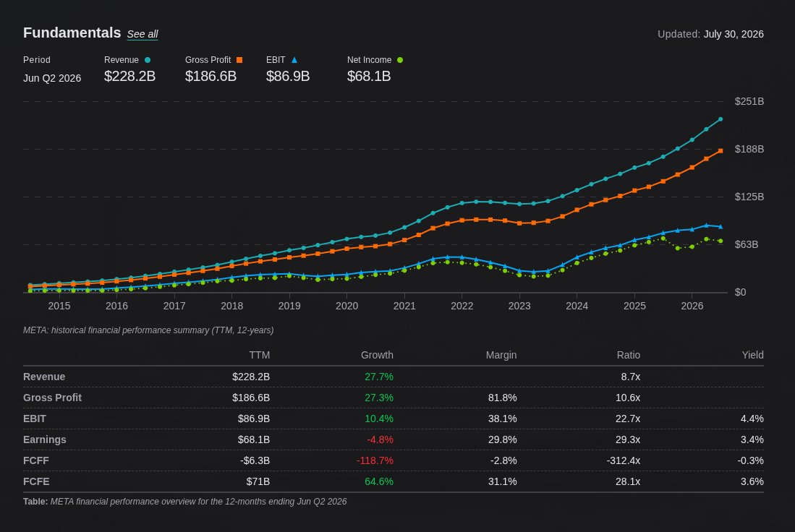
Task: Click Revenue ratio value 8.7x
Action: [631, 377]
